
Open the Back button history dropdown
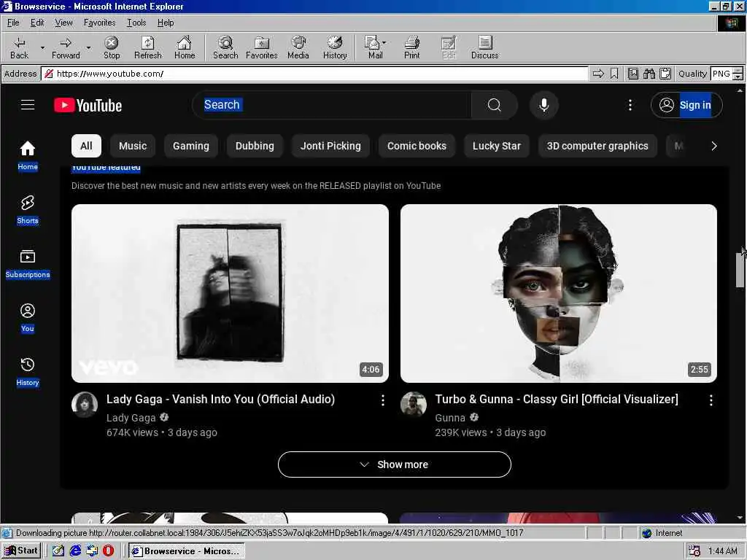42,47
